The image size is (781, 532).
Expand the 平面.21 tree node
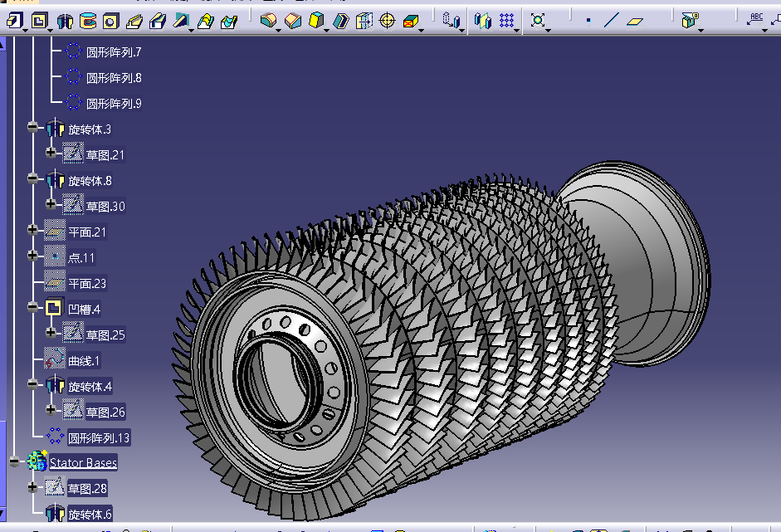click(33, 230)
